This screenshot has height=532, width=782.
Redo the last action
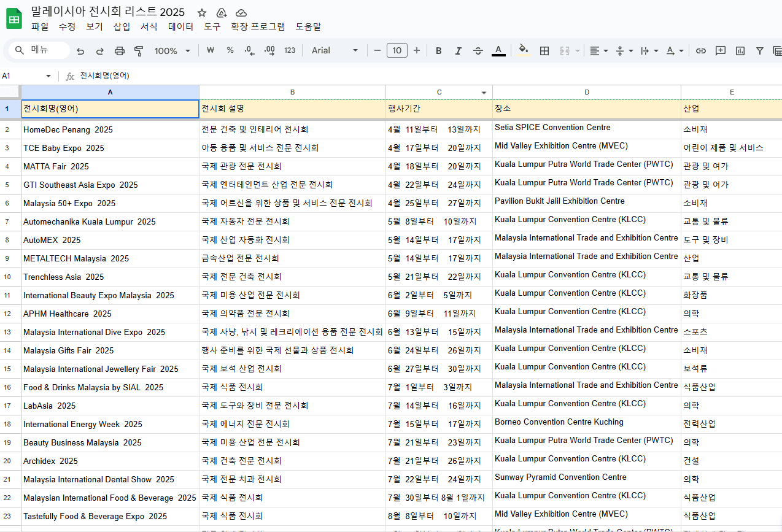pyautogui.click(x=100, y=51)
